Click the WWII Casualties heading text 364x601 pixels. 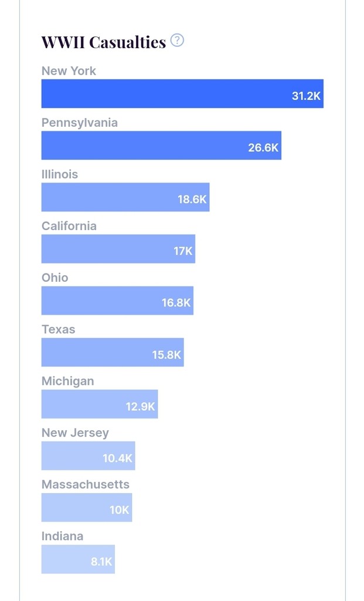point(103,42)
